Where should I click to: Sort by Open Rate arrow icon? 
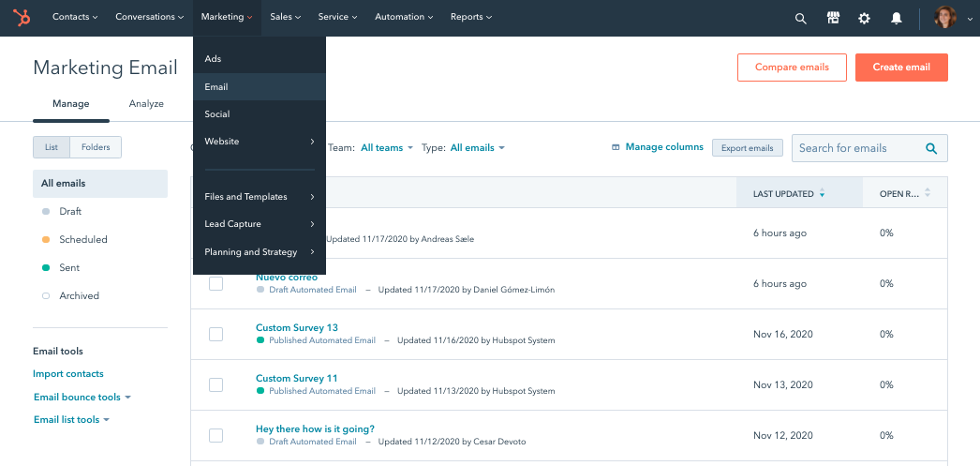928,193
